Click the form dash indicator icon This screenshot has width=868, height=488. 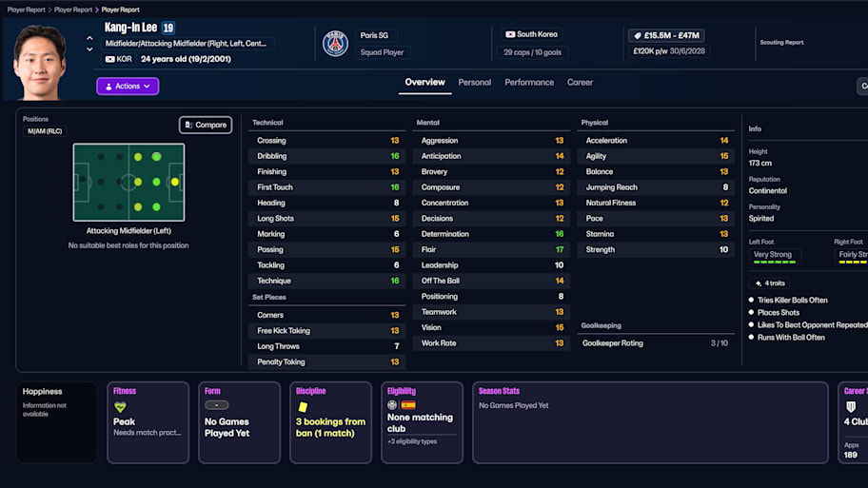(x=216, y=405)
